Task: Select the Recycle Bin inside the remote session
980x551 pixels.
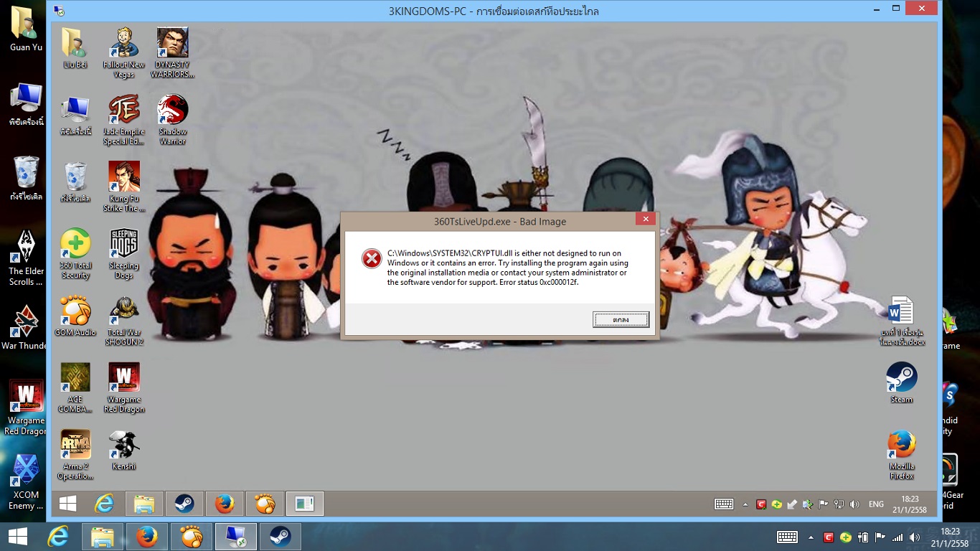Action: point(75,182)
